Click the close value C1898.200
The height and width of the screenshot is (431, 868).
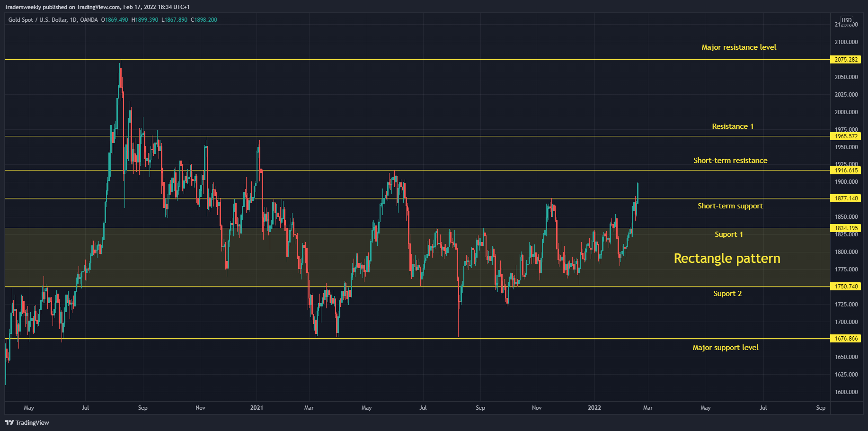click(x=204, y=20)
